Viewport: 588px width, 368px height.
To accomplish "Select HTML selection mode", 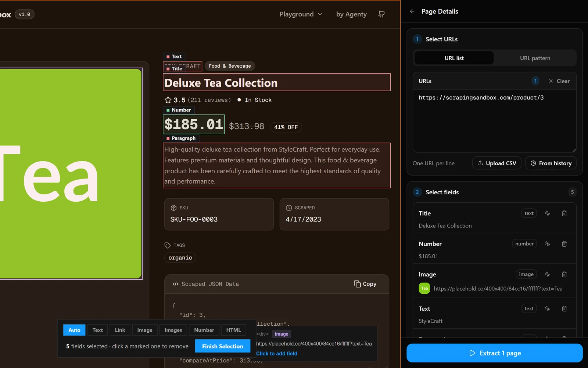I will click(x=233, y=330).
